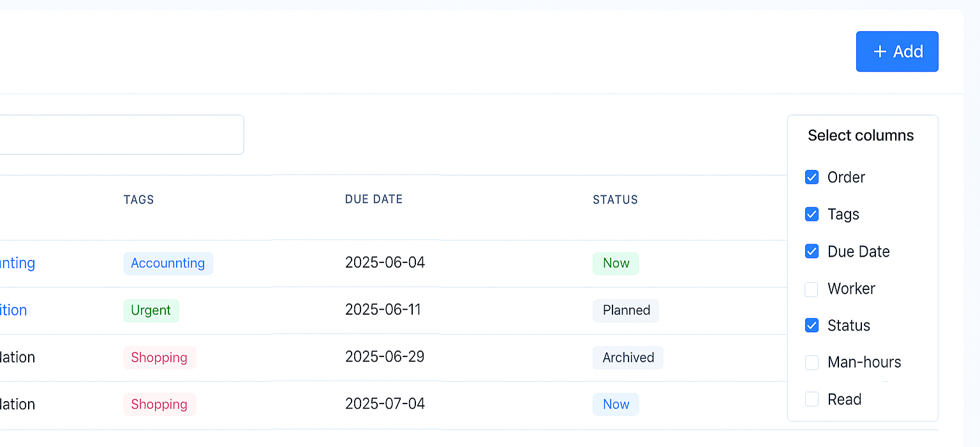Sort by the Due Date column header
The height and width of the screenshot is (447, 980).
coord(374,199)
